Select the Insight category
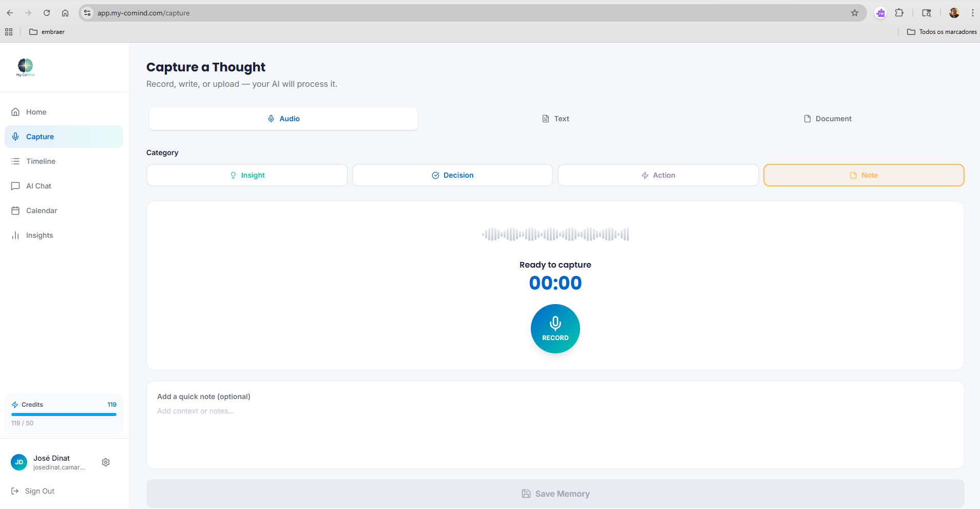This screenshot has width=980, height=509. pyautogui.click(x=247, y=175)
